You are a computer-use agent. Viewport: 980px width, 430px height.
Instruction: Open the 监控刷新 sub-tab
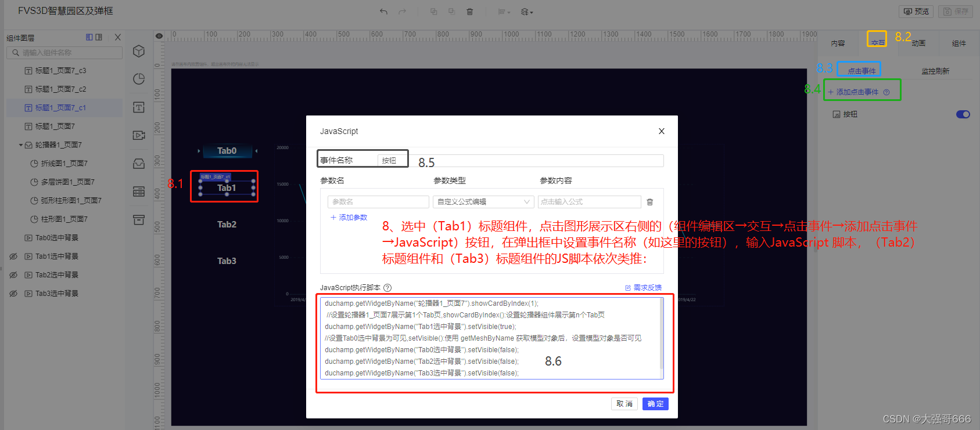(935, 71)
